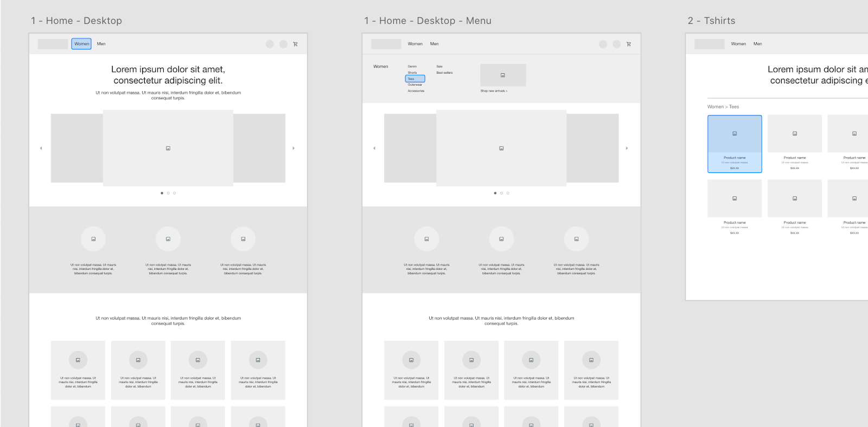Select the highlighted Tees menu entry

415,79
